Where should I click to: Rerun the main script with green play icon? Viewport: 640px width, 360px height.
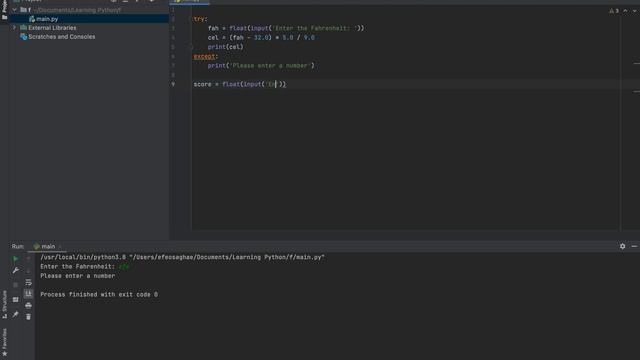pos(16,259)
